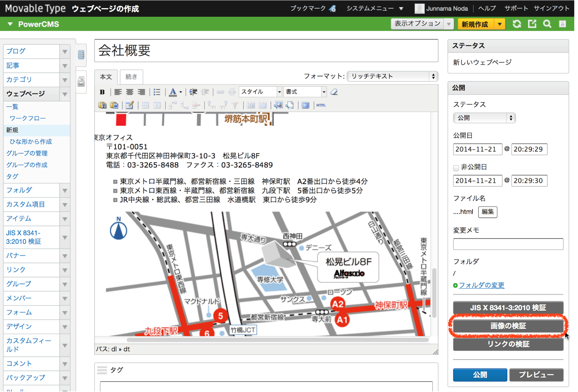The width and height of the screenshot is (578, 392).
Task: Insert an image asset icon
Action: pyautogui.click(x=278, y=105)
